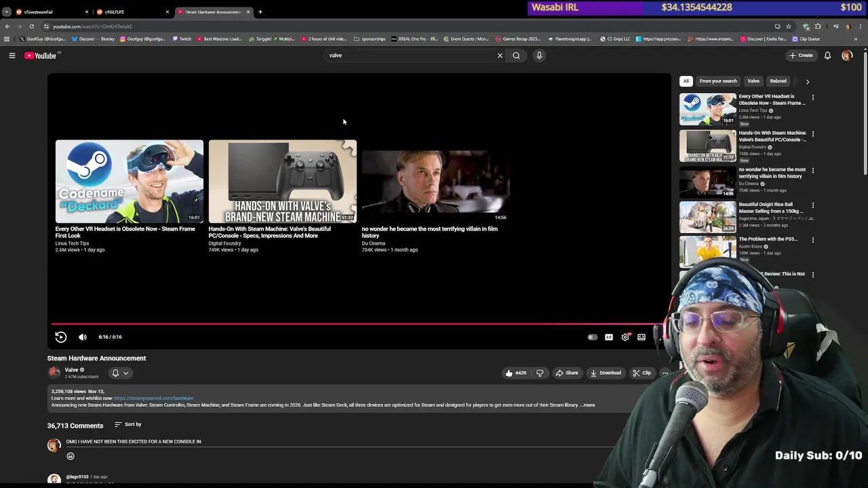This screenshot has width=868, height=488.
Task: Open sidebar 'The Problem with the PS5' title
Action: coord(768,239)
